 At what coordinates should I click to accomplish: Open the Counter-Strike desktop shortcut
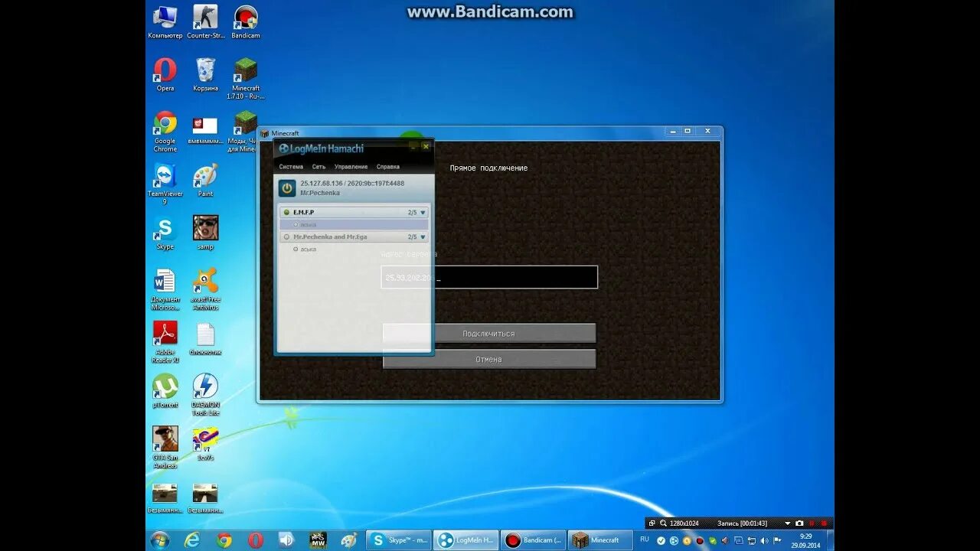pos(205,22)
